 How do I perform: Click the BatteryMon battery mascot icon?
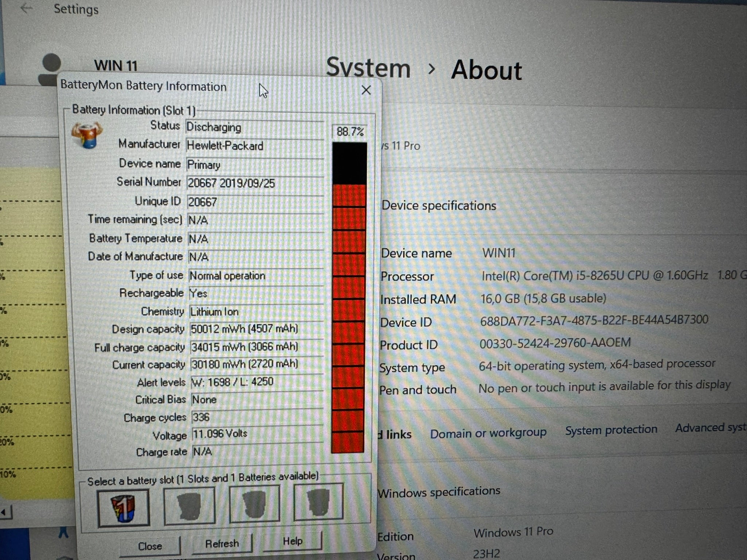(x=87, y=136)
